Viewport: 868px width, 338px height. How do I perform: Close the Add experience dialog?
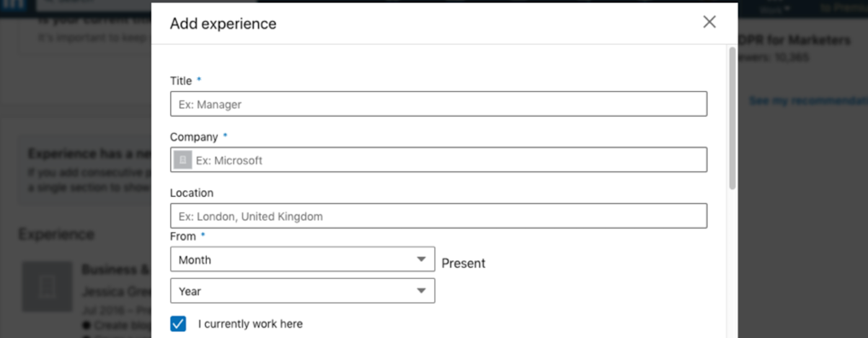pyautogui.click(x=709, y=22)
